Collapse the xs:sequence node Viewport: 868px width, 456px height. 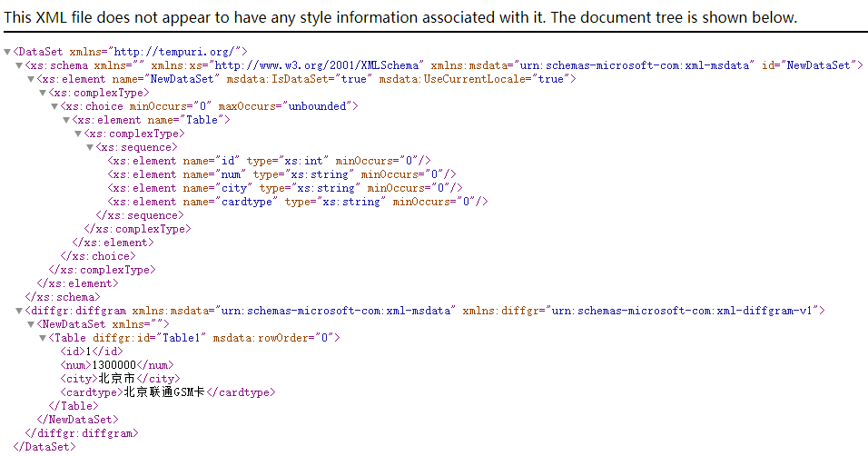(x=90, y=147)
